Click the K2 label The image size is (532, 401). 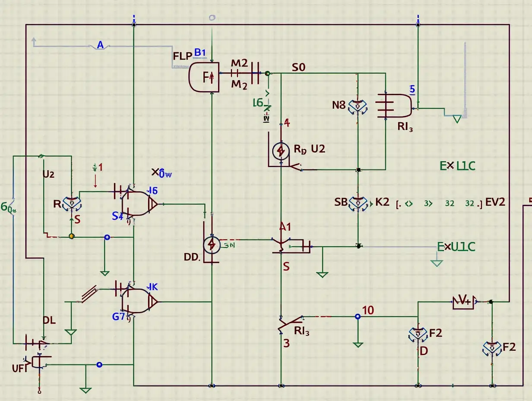click(x=382, y=202)
